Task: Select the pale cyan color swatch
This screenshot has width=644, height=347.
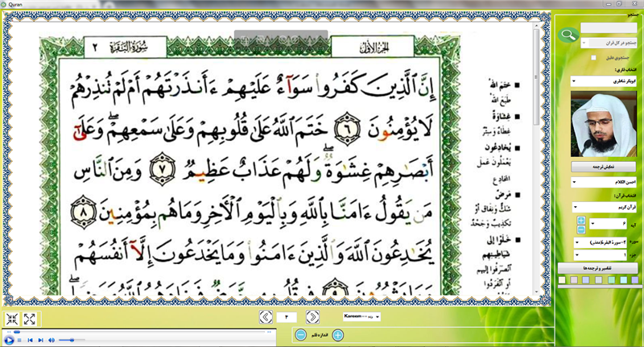Action: 624,280
